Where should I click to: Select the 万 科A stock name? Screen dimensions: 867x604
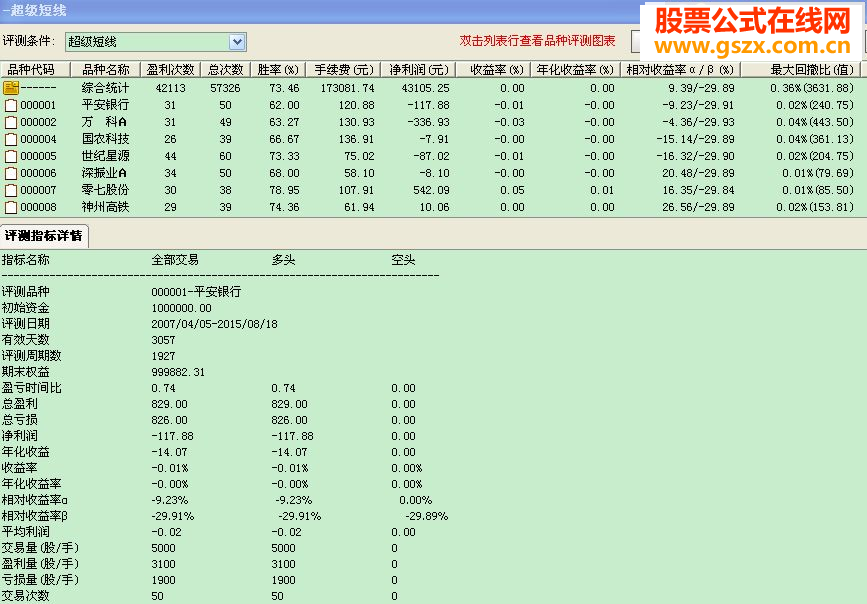(x=105, y=122)
